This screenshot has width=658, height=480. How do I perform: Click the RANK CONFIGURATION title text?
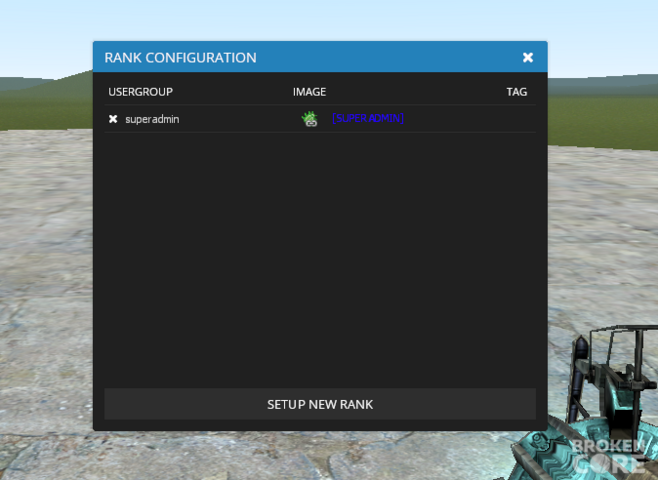(180, 57)
